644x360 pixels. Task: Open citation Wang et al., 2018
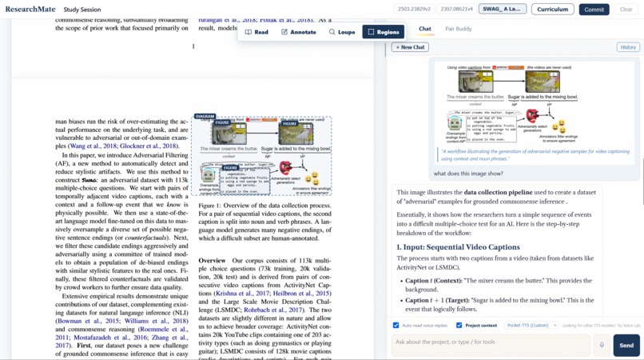(x=93, y=146)
